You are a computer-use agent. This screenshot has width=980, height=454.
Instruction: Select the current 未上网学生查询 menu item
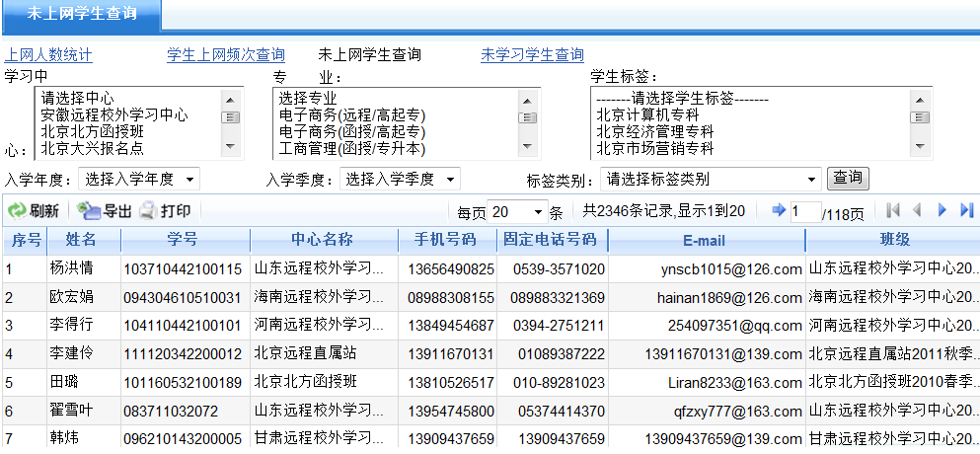click(x=369, y=55)
